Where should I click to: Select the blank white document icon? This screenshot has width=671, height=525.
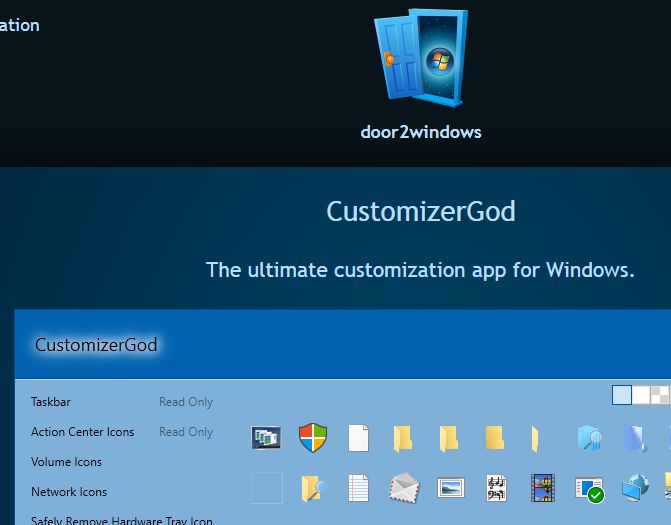click(358, 438)
